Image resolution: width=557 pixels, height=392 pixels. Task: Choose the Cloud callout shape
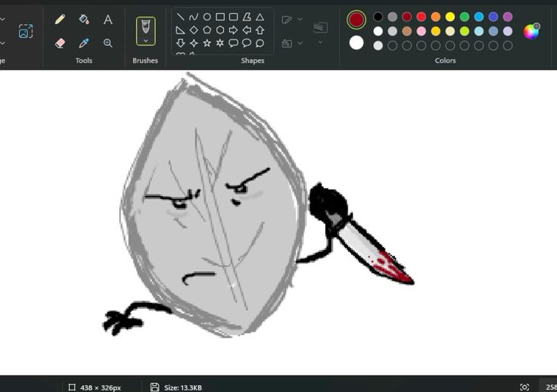pyautogui.click(x=260, y=43)
